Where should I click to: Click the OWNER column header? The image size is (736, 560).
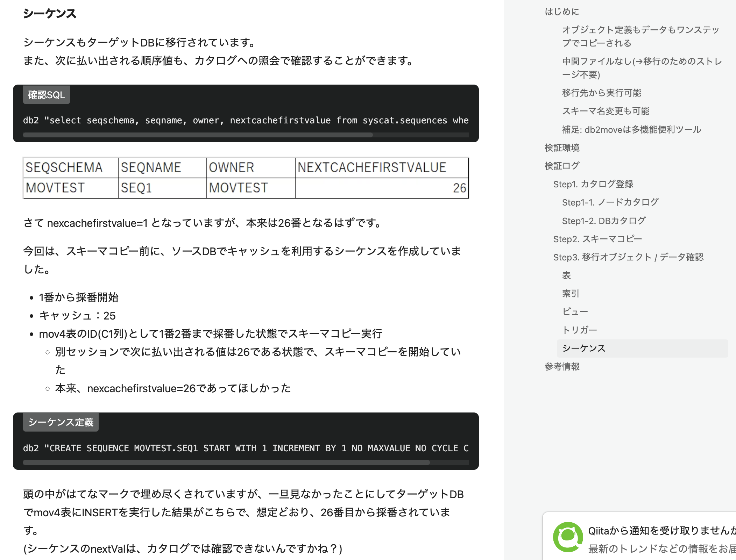[251, 168]
